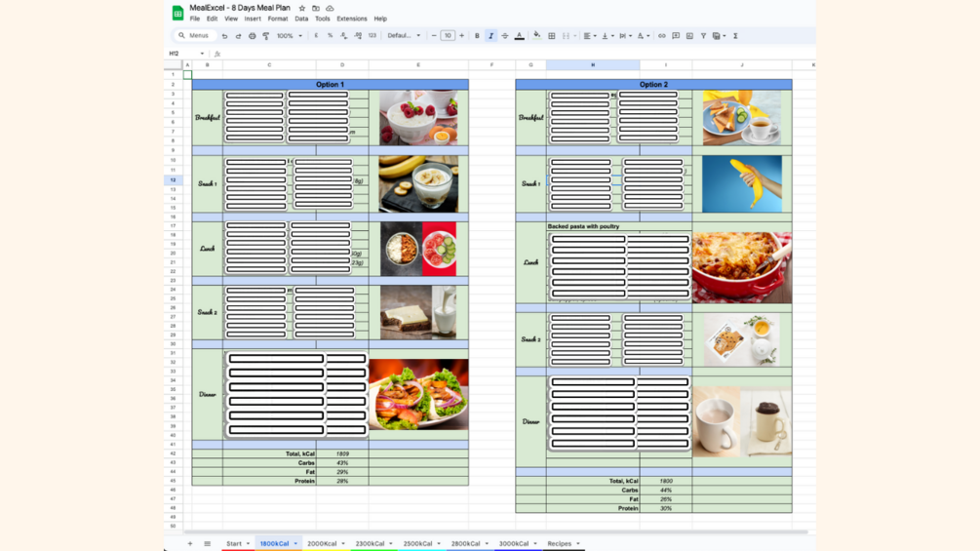Decrease decimal places
980x551 pixels.
coord(344,36)
